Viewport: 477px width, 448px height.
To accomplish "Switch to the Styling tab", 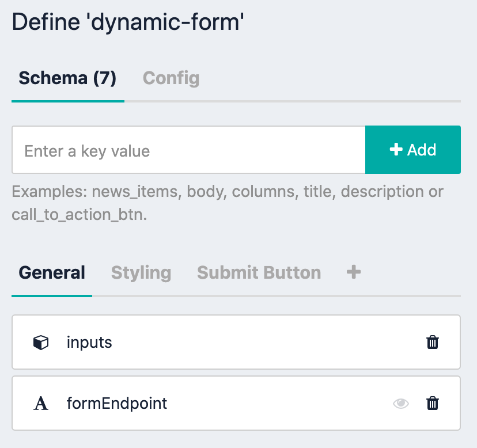I will pyautogui.click(x=141, y=272).
